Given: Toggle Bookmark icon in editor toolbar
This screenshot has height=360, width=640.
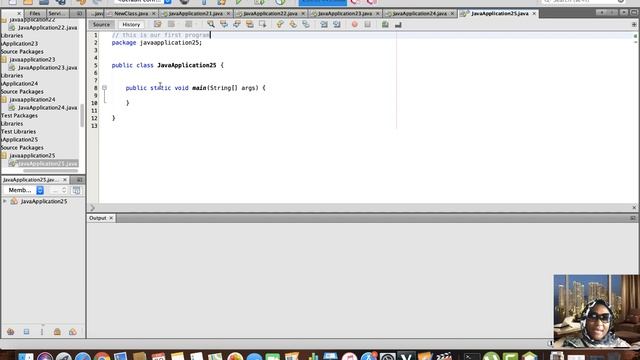Looking at the screenshot, I should pyautogui.click(x=306, y=24).
